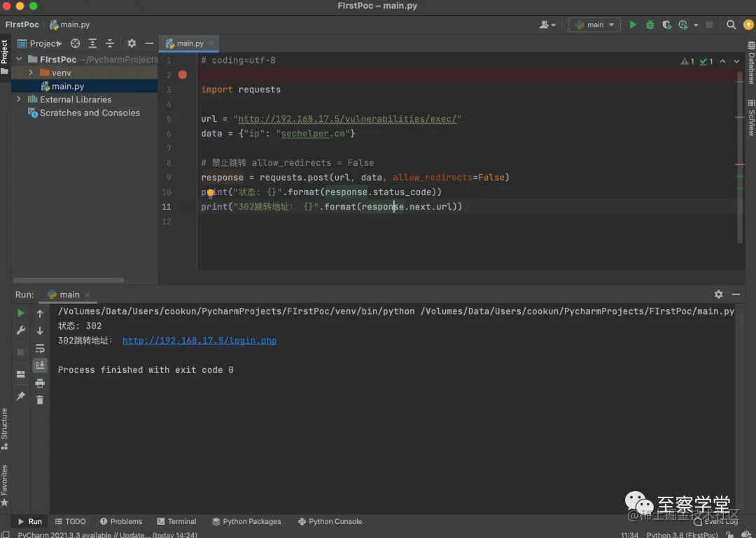This screenshot has width=756, height=538.
Task: Open the orange IDE update icon
Action: [748, 24]
